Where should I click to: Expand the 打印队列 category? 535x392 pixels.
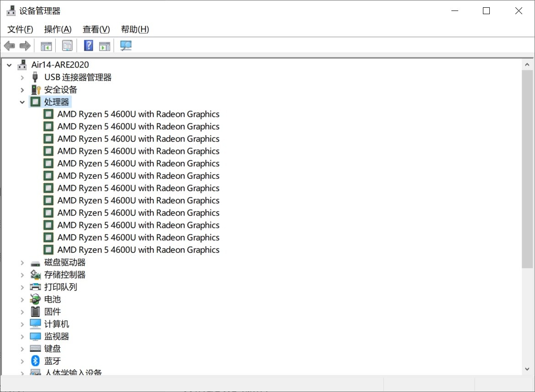22,287
